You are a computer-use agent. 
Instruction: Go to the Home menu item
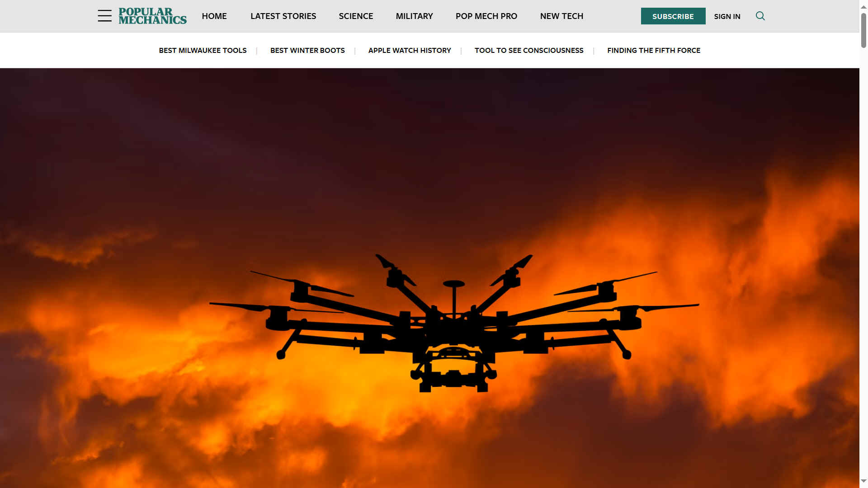tap(214, 16)
